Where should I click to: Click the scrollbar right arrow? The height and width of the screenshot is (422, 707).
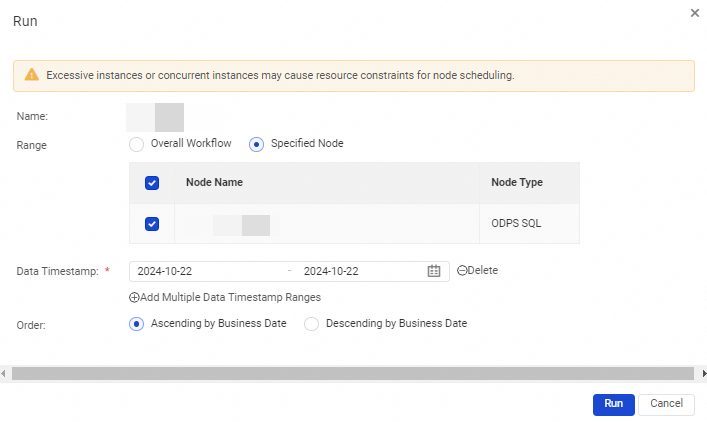click(x=703, y=374)
